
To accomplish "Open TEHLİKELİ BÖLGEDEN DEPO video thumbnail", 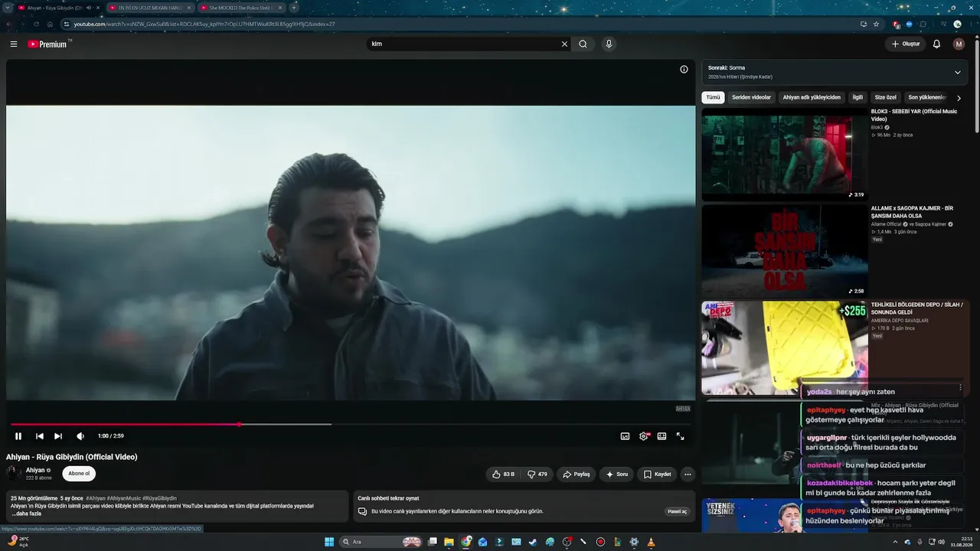I will click(785, 347).
